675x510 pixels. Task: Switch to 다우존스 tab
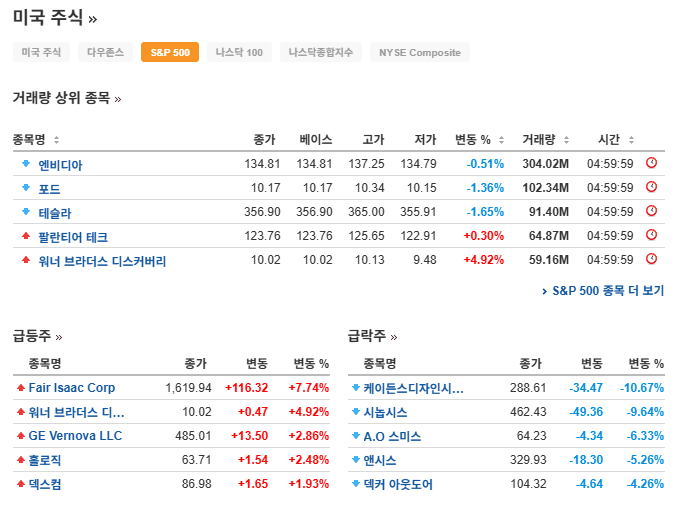point(105,52)
